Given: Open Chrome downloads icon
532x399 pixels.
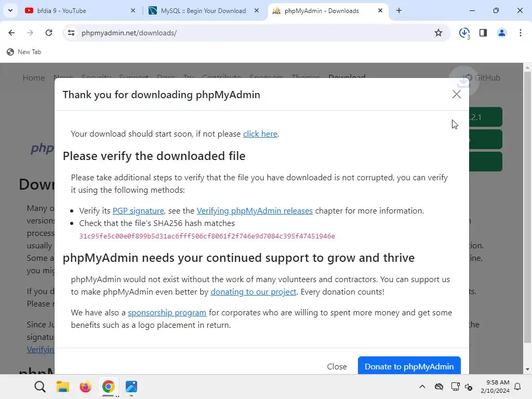Looking at the screenshot, I should (x=464, y=33).
